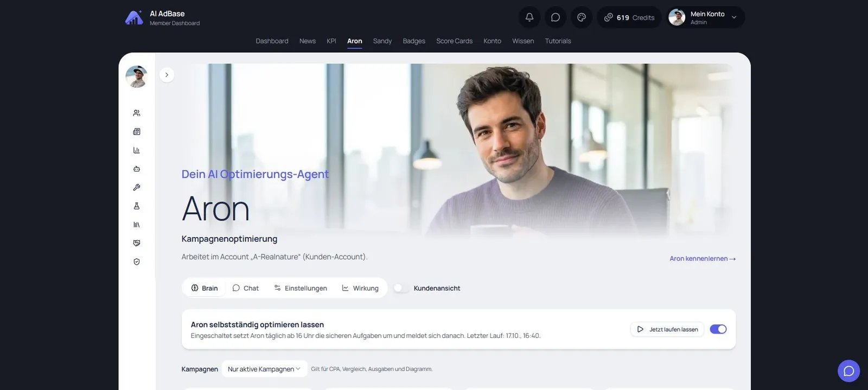Click the Jetzt laufen lassen button
Viewport: 868px width, 390px height.
tap(667, 329)
